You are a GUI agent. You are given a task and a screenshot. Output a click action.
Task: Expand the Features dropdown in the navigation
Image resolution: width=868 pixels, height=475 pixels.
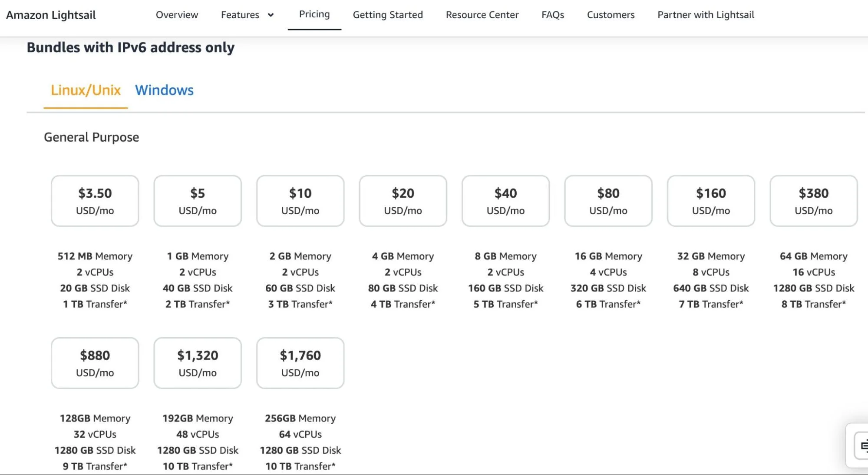click(247, 14)
